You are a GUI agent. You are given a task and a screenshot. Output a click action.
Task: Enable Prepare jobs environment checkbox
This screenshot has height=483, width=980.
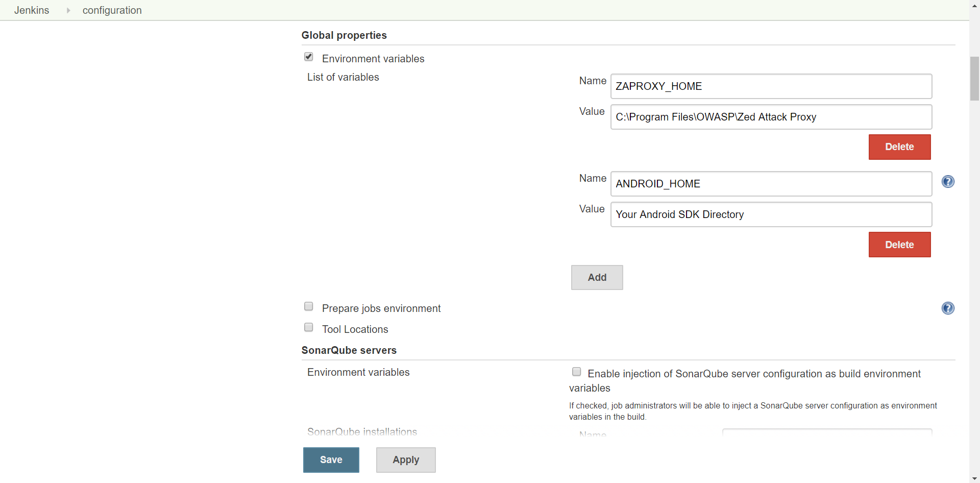tap(309, 306)
